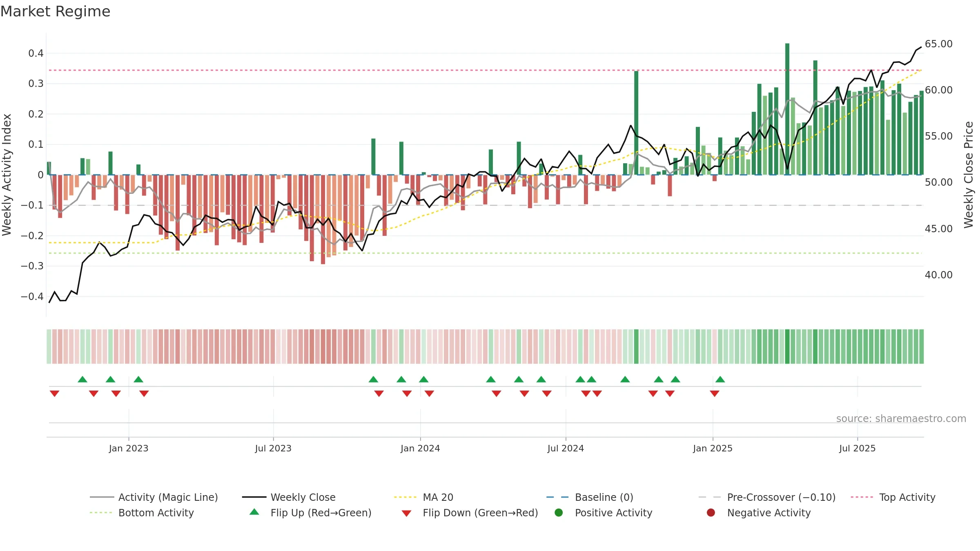Click the Flip Down (Green→Red) legend entry
This screenshot has height=551, width=980.
(x=470, y=513)
